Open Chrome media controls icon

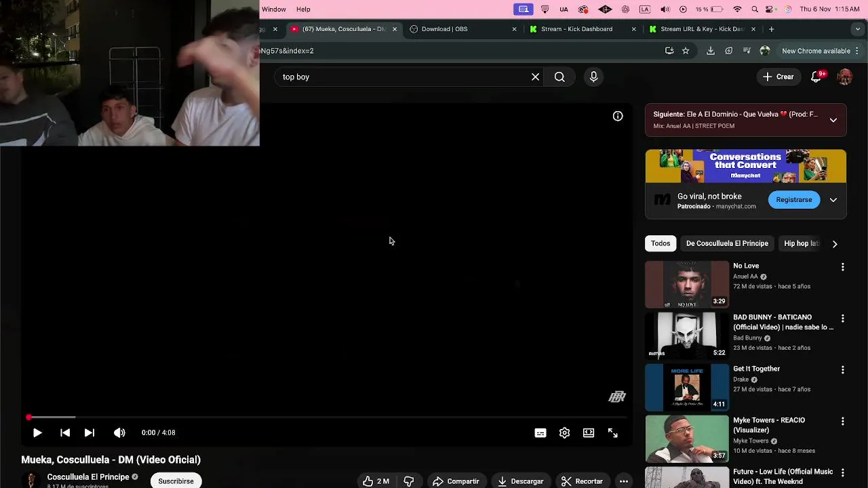(x=747, y=51)
